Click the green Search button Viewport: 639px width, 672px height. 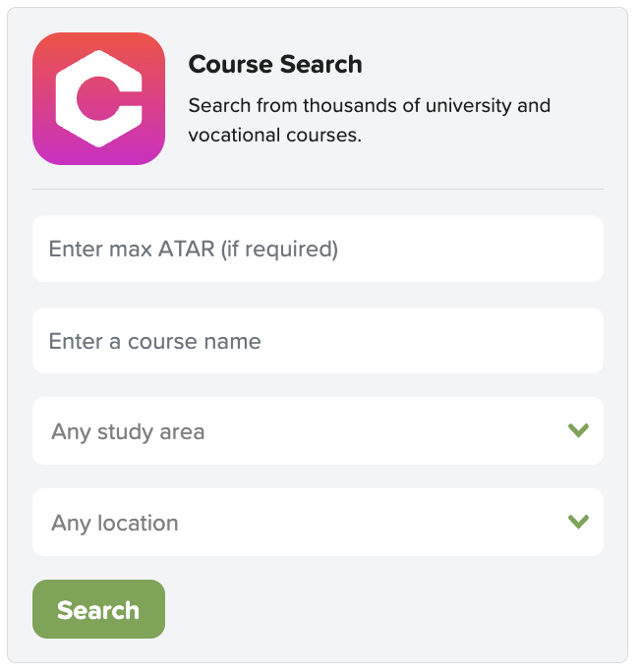coord(98,609)
